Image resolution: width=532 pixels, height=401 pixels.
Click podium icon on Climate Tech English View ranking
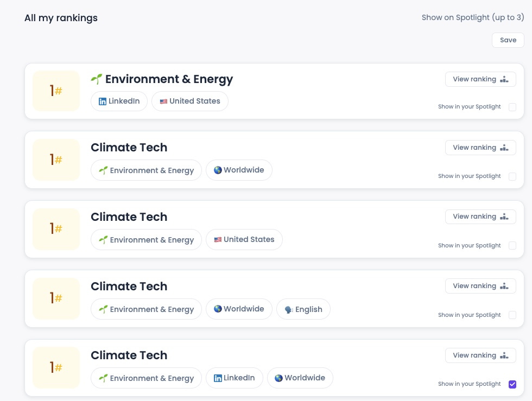coord(504,286)
